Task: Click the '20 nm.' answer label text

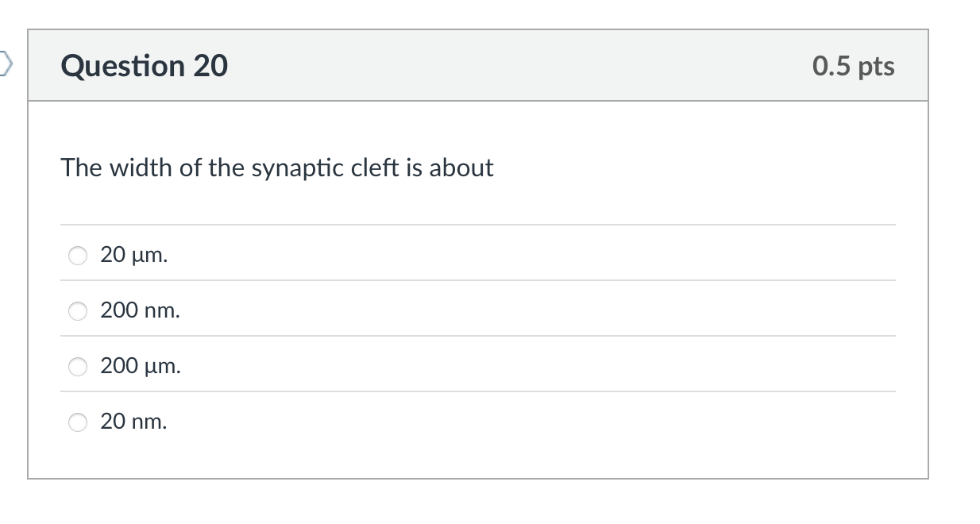Action: pyautogui.click(x=133, y=422)
